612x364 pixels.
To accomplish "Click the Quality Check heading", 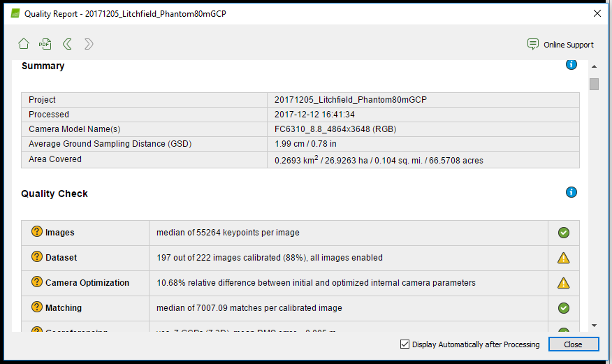I will (x=54, y=194).
